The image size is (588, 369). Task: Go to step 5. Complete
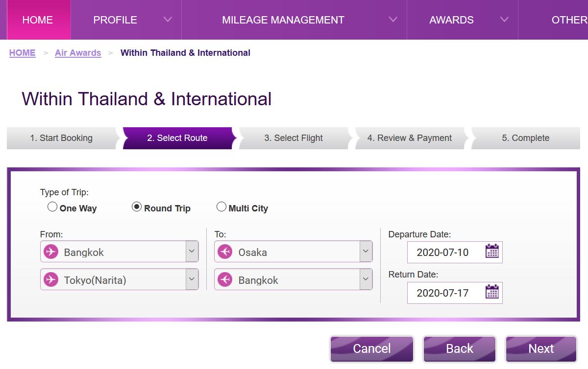pyautogui.click(x=526, y=138)
